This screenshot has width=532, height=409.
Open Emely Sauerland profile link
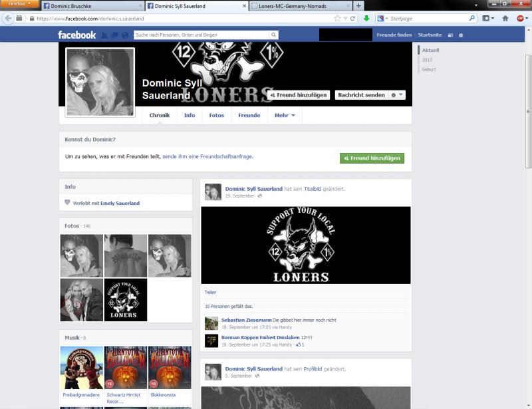120,203
